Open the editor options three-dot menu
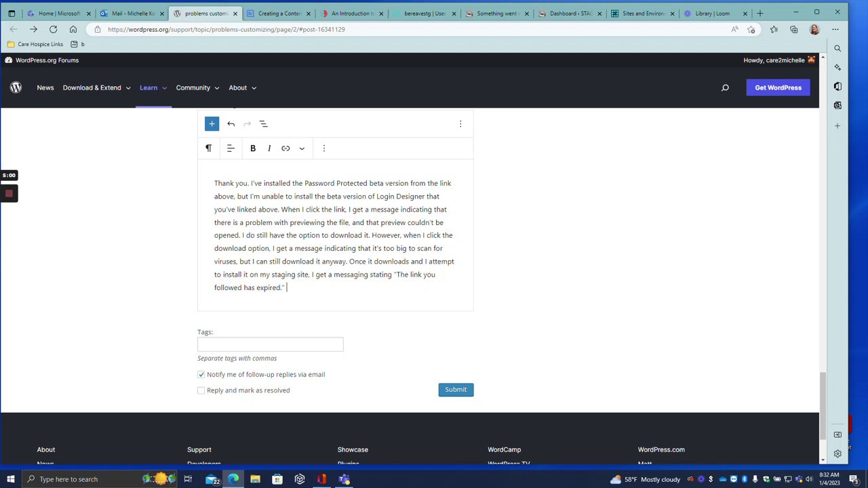This screenshot has height=488, width=868. [x=460, y=124]
